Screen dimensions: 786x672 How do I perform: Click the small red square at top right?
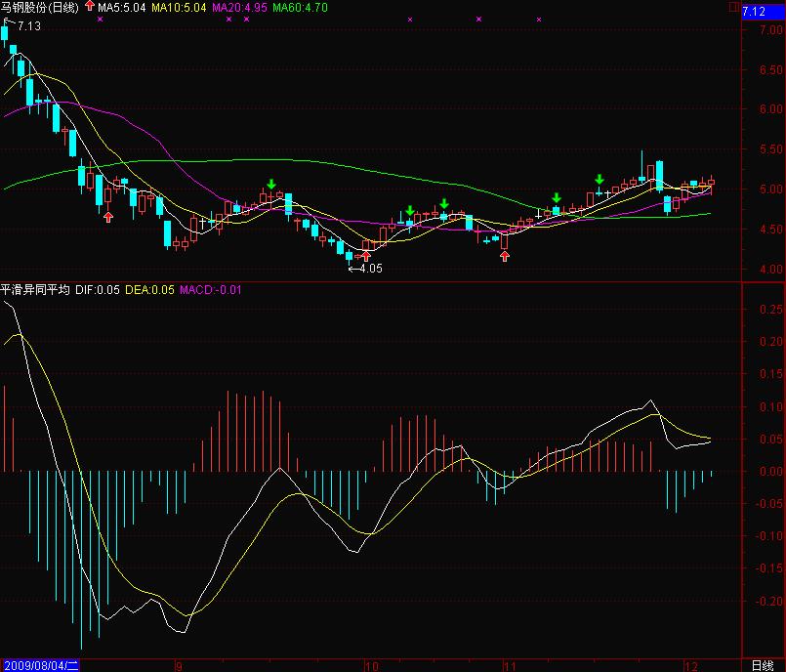tap(734, 7)
